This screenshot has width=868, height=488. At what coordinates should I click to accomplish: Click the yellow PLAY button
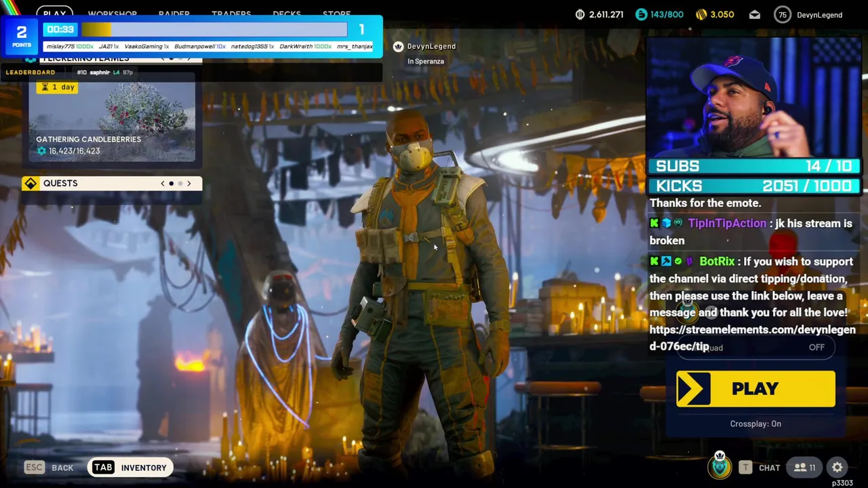click(755, 388)
